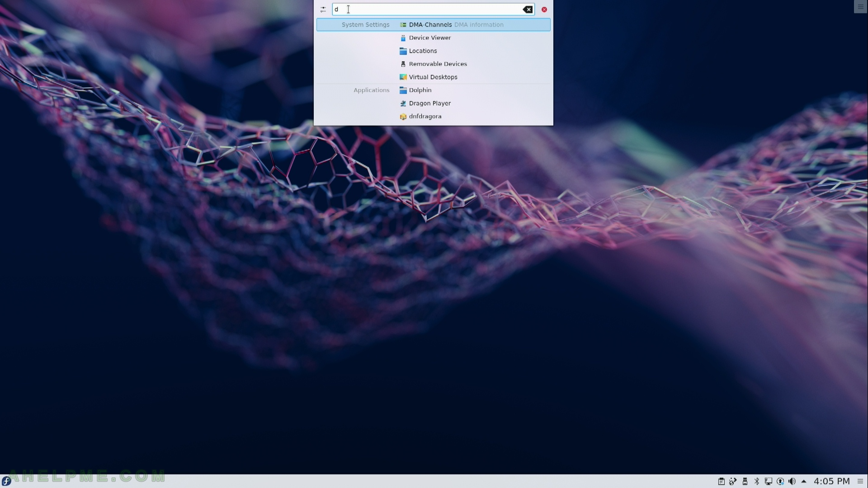Click the Removable Devices icon
This screenshot has width=868, height=488.
(x=403, y=64)
